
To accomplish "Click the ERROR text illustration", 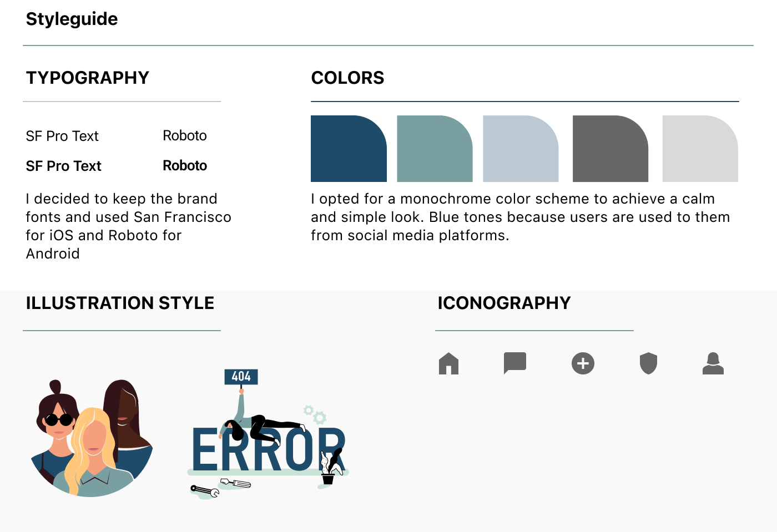I will [266, 450].
